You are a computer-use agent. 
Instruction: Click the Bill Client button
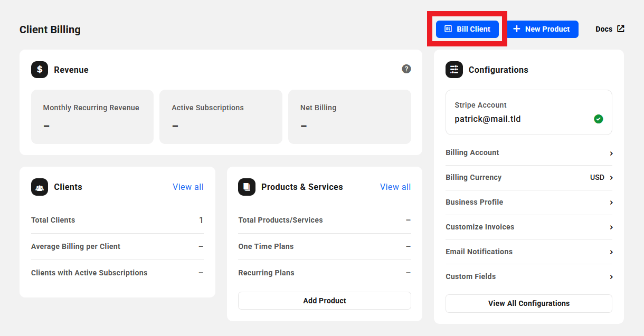coord(467,29)
